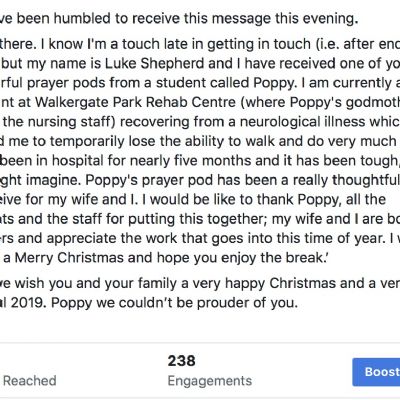
Task: Open the 238 engagements count
Action: pos(181,361)
